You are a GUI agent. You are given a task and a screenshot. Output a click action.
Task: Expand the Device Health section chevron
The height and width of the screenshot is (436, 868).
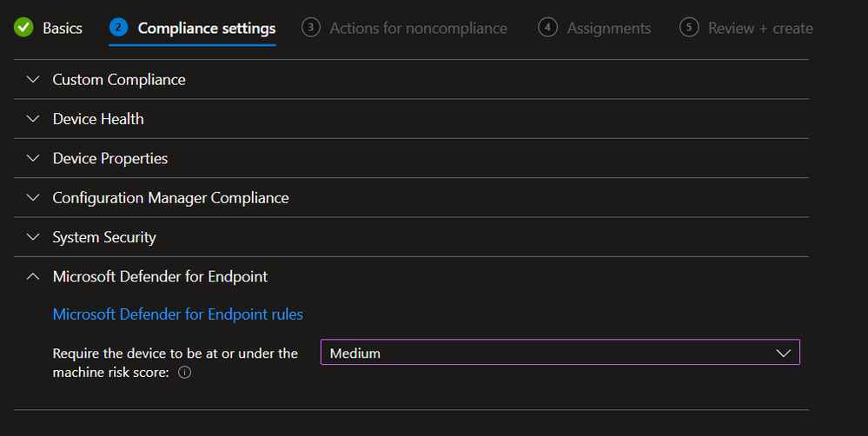[x=33, y=119]
